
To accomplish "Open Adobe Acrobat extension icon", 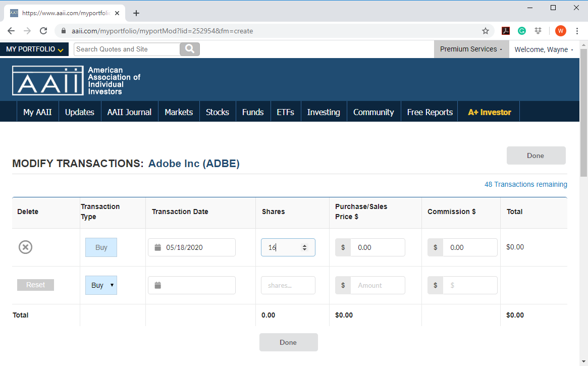I will (506, 31).
